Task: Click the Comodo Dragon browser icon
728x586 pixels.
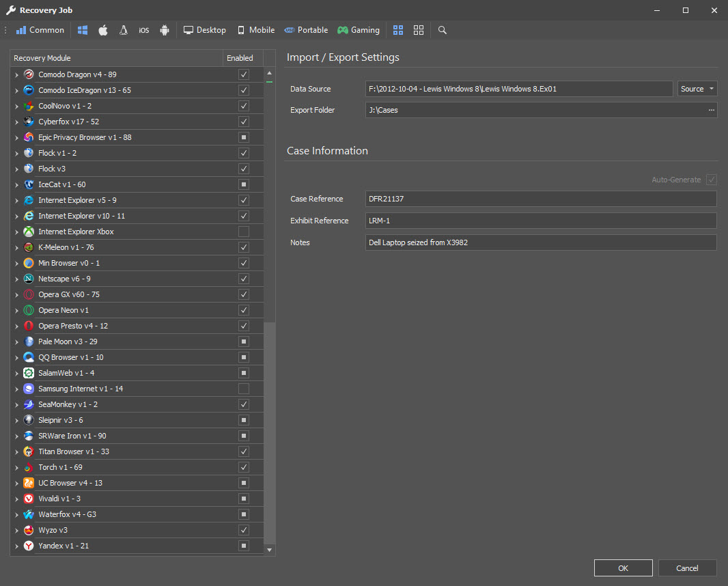Action: (29, 74)
